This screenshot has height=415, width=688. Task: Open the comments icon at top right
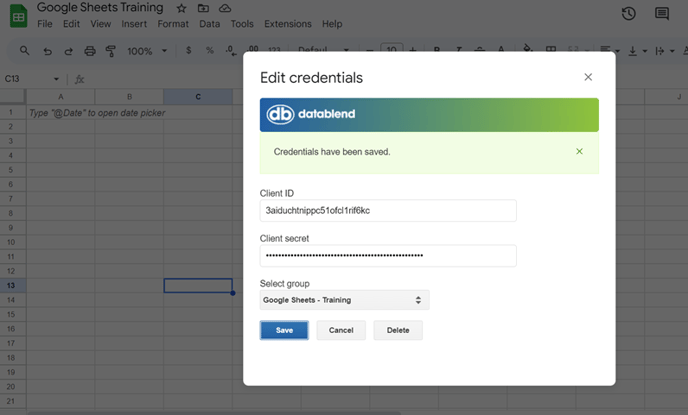[x=662, y=14]
